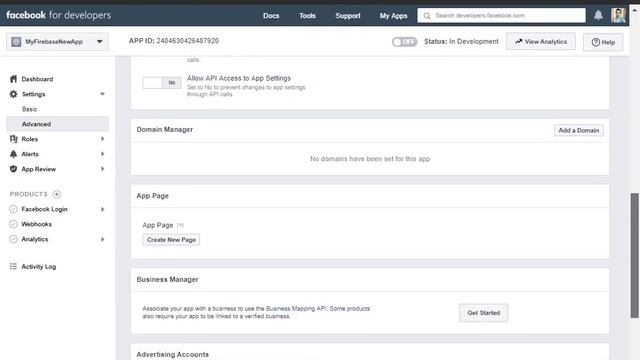Expand the Roles submenu arrow

point(102,139)
